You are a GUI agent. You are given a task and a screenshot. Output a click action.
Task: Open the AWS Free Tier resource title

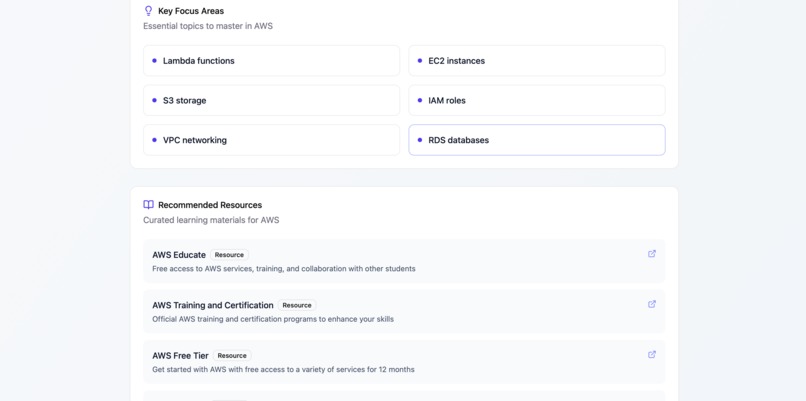(180, 355)
